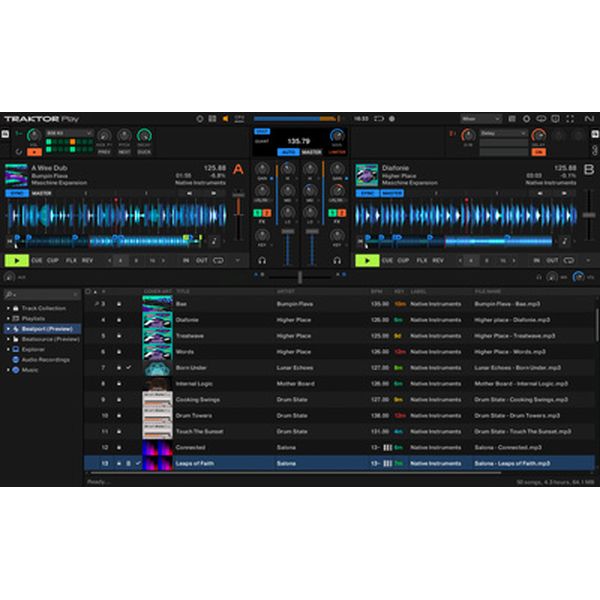Click the FLX button on deck A

[x=71, y=260]
